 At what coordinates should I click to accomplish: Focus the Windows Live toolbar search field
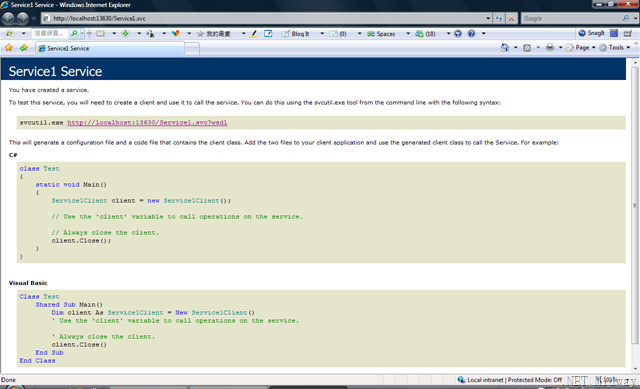pyautogui.click(x=50, y=33)
